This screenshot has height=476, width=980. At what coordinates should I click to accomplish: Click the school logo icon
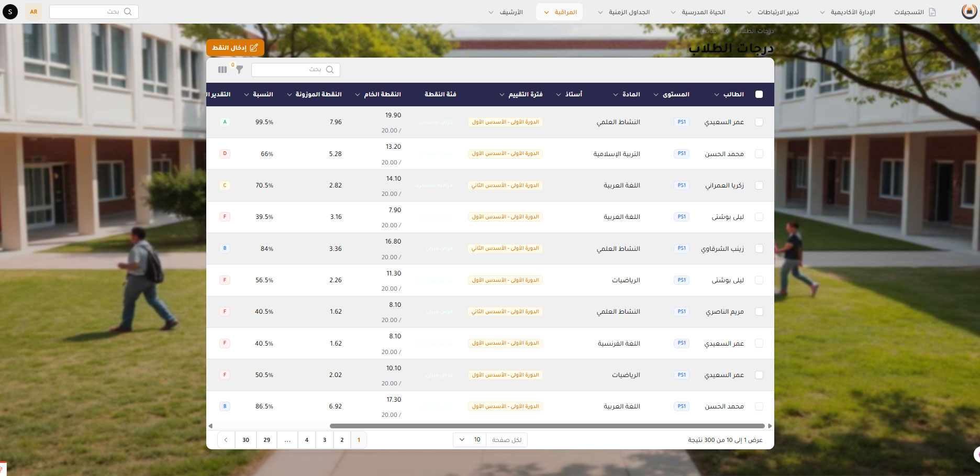pos(969,12)
